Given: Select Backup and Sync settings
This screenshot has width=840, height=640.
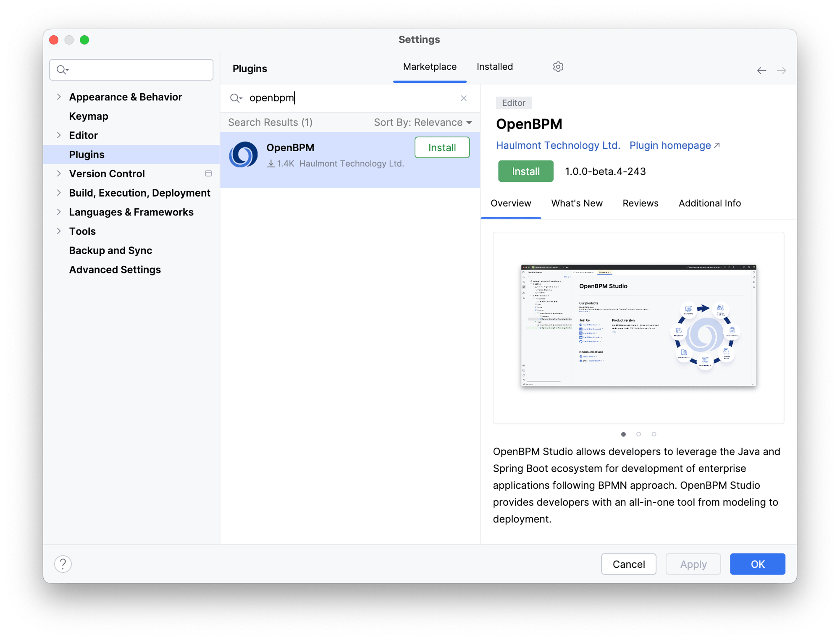Looking at the screenshot, I should click(110, 250).
